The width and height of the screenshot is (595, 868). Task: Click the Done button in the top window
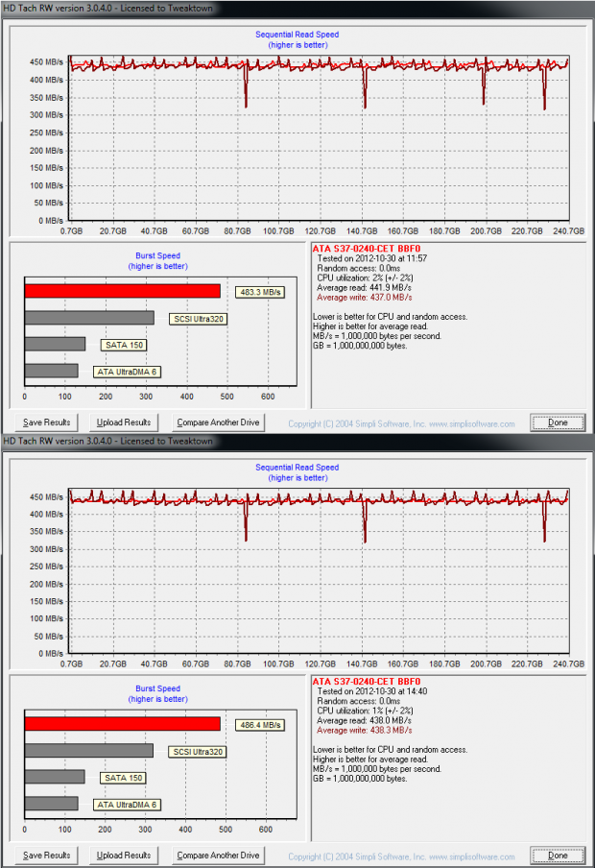tap(558, 422)
